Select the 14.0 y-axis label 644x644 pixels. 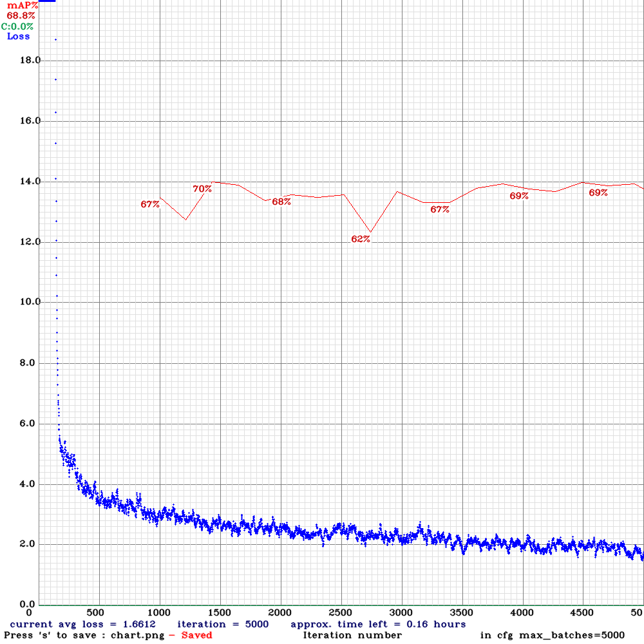click(x=30, y=181)
